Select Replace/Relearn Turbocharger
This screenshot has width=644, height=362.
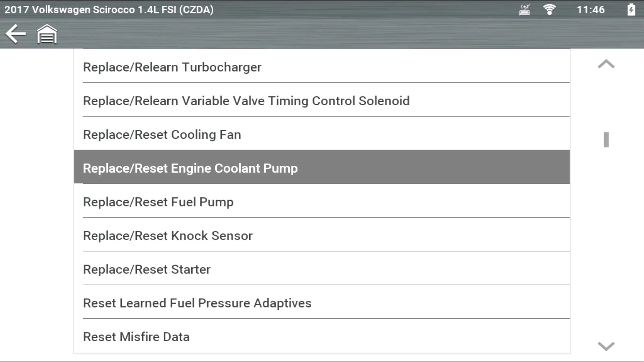click(172, 67)
